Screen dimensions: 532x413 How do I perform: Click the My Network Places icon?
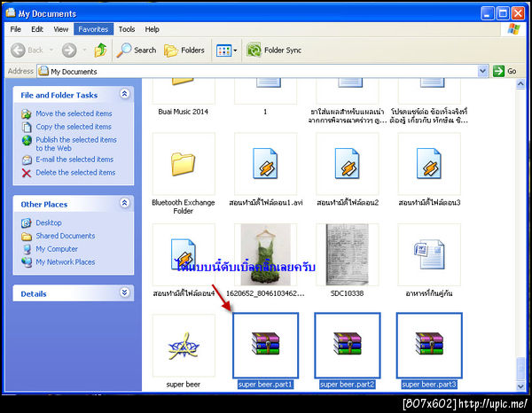point(27,262)
